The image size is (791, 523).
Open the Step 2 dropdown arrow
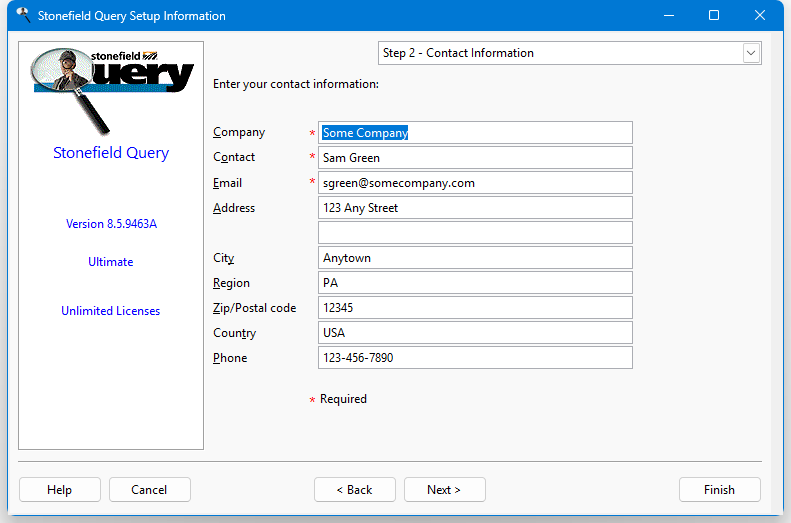point(751,53)
